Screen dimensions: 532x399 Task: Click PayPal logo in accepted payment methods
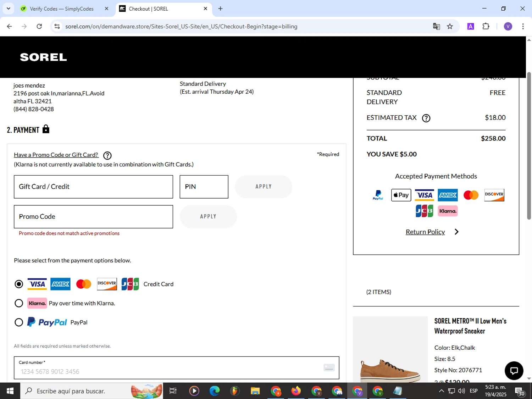tap(378, 195)
